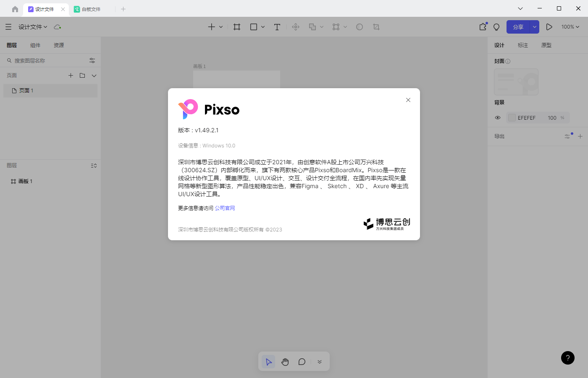588x378 pixels.
Task: Open a new tab with plus
Action: (x=123, y=9)
